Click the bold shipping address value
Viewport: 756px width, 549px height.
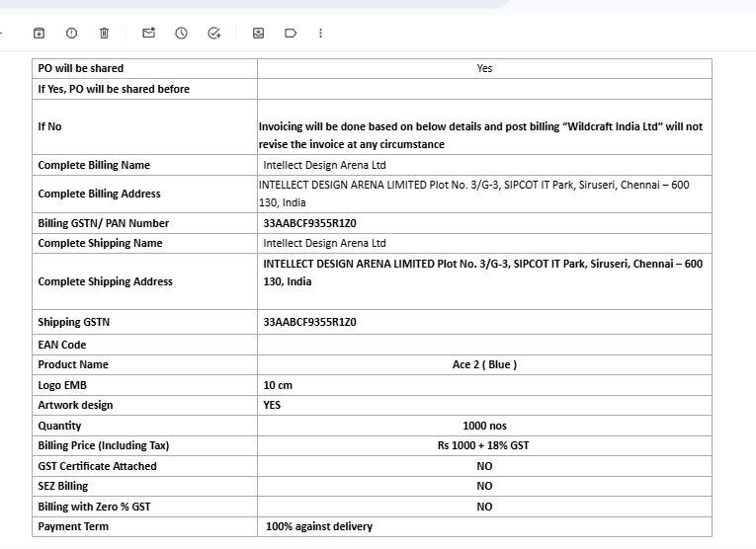tap(482, 273)
